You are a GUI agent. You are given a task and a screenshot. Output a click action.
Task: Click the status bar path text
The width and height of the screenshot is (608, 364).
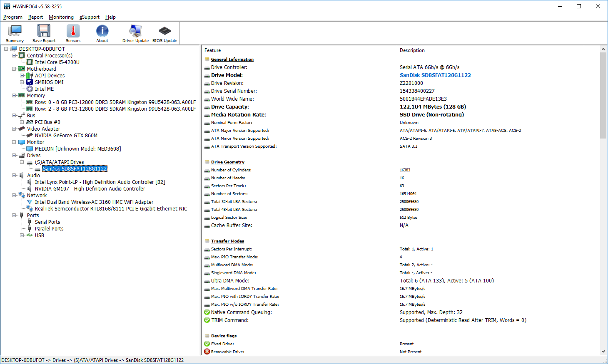click(x=92, y=360)
